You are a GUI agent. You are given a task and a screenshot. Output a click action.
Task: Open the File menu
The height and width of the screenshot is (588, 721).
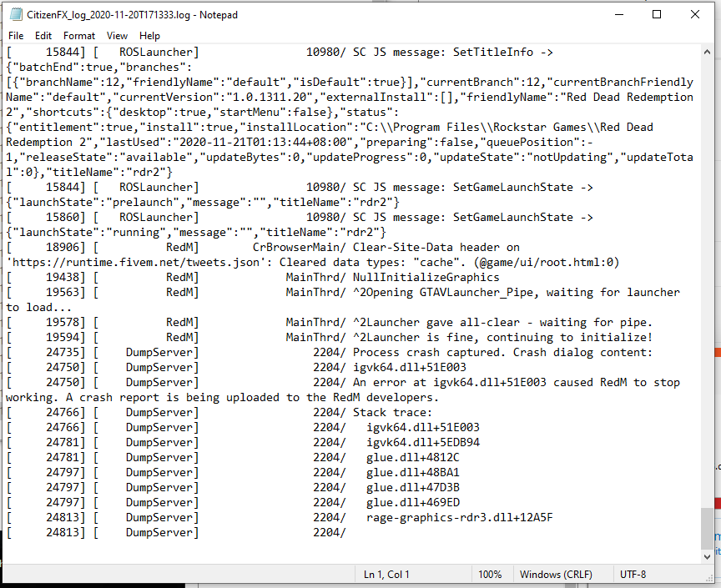click(16, 35)
